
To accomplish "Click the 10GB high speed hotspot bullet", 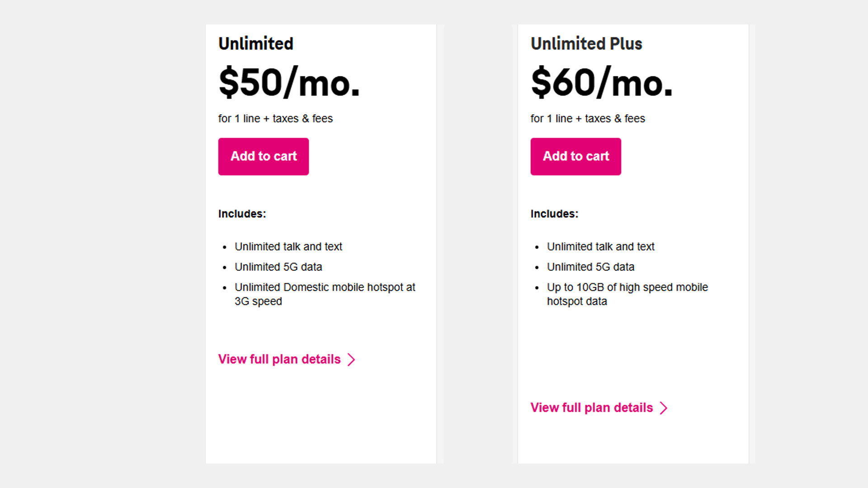I will click(627, 294).
